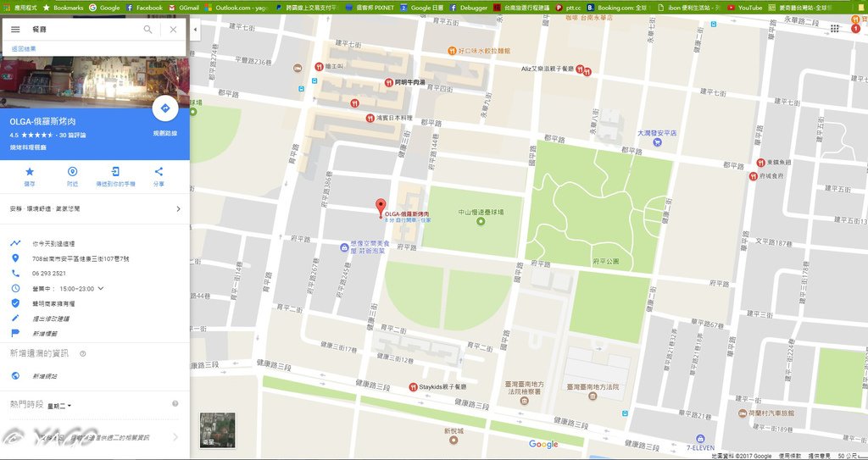Go back to results via 返回結果 link
Viewport: 868px width, 460px height.
24,49
